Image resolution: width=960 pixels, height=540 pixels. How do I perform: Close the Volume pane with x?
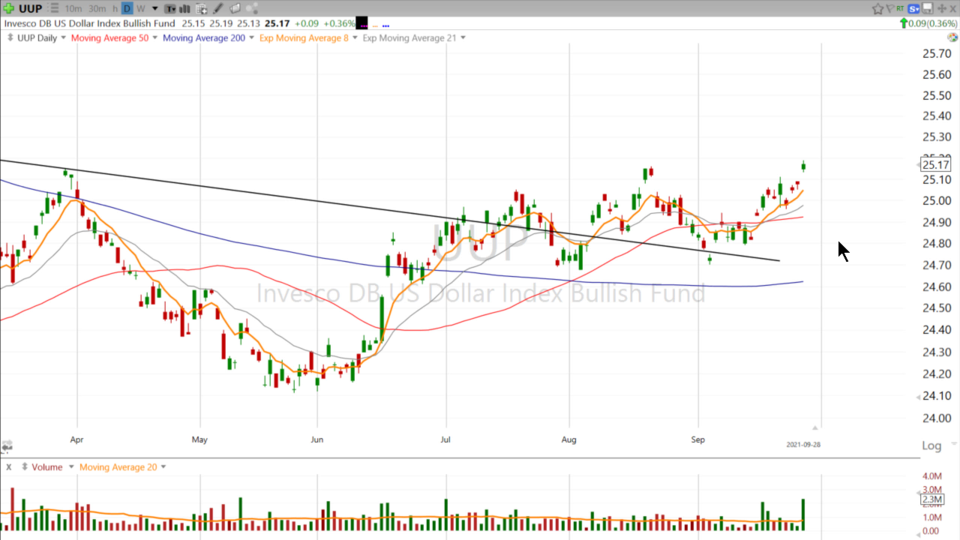[9, 467]
